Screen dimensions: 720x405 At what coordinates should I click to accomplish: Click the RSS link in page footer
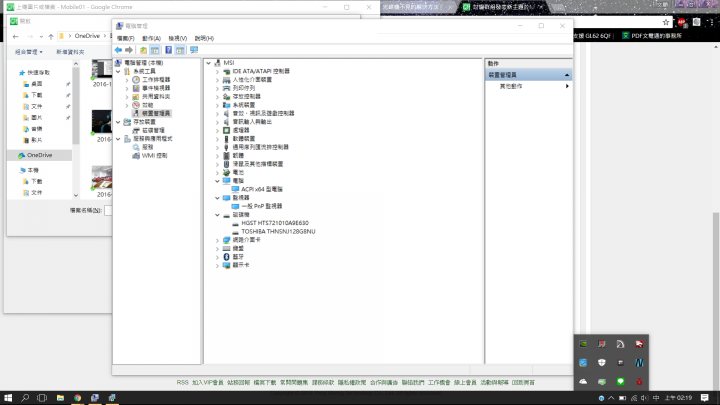[182, 382]
